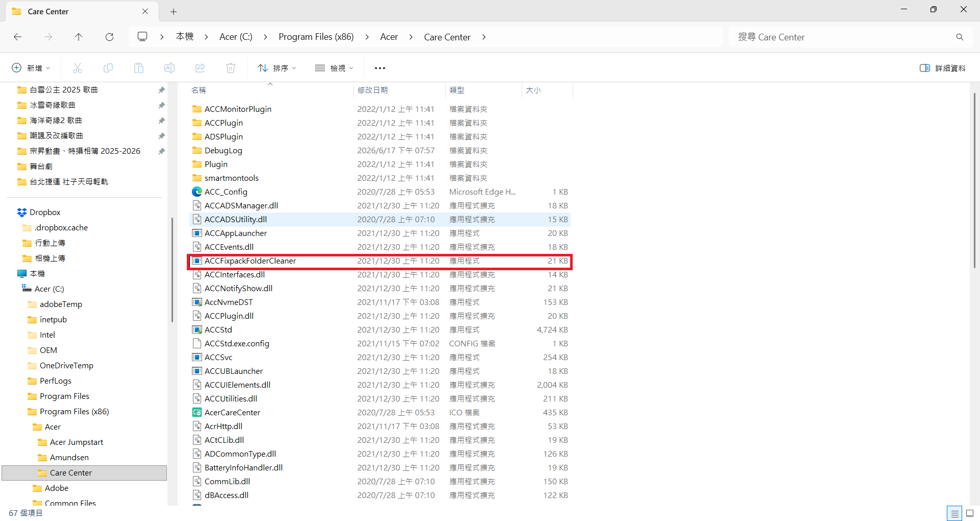The image size is (980, 521).
Task: Expand the chevron after 本機 breadcrumb
Action: [206, 37]
